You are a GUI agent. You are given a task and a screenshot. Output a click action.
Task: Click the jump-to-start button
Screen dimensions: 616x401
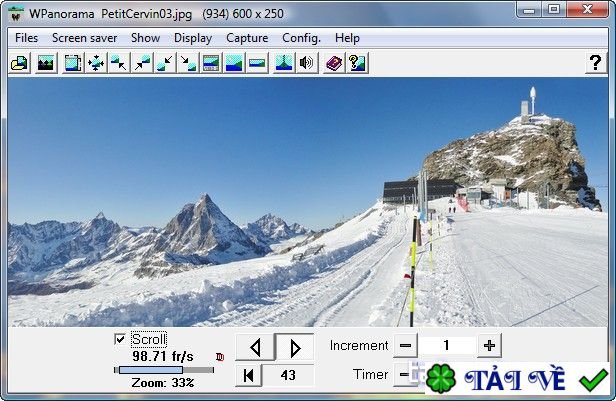click(x=248, y=375)
